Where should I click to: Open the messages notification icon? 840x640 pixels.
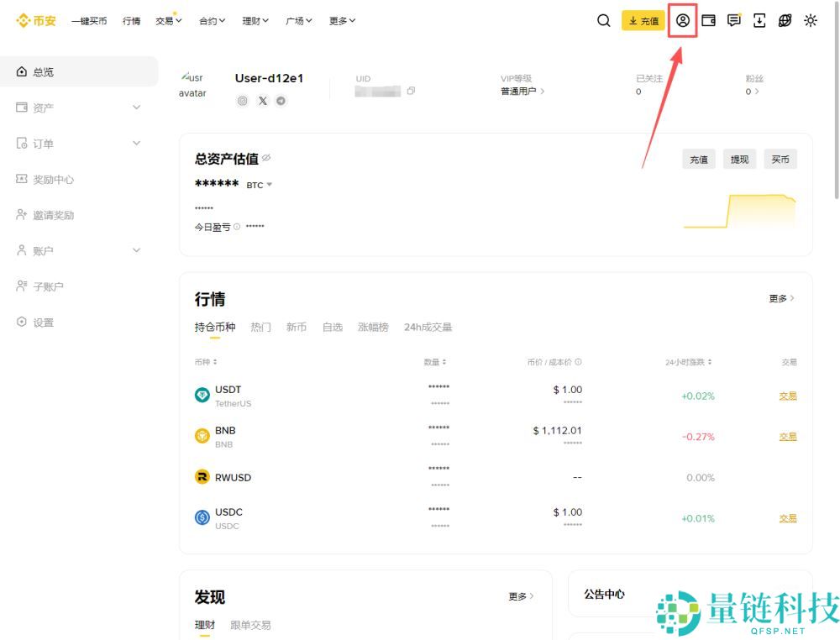coord(734,21)
